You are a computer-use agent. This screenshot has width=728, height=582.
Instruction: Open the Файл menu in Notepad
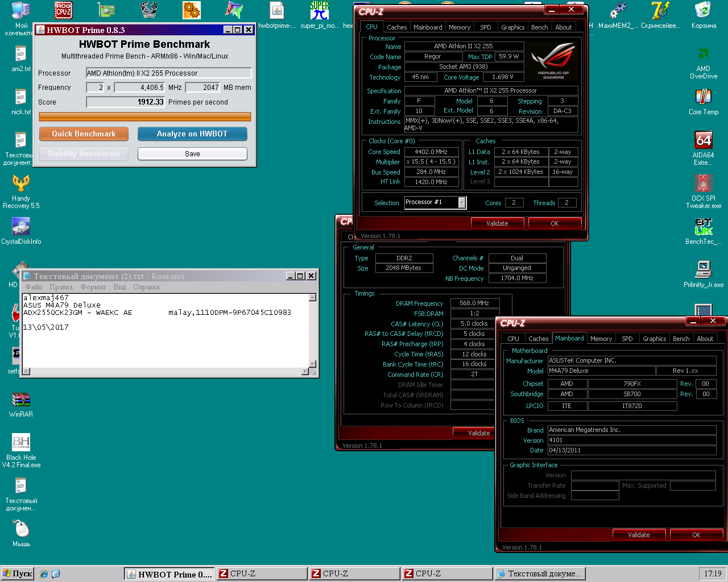click(x=34, y=287)
